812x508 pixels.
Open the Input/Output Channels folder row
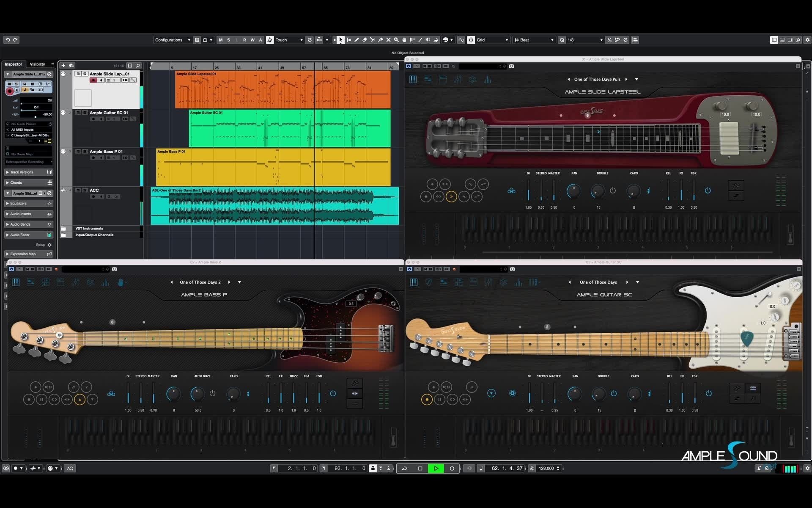(x=101, y=235)
